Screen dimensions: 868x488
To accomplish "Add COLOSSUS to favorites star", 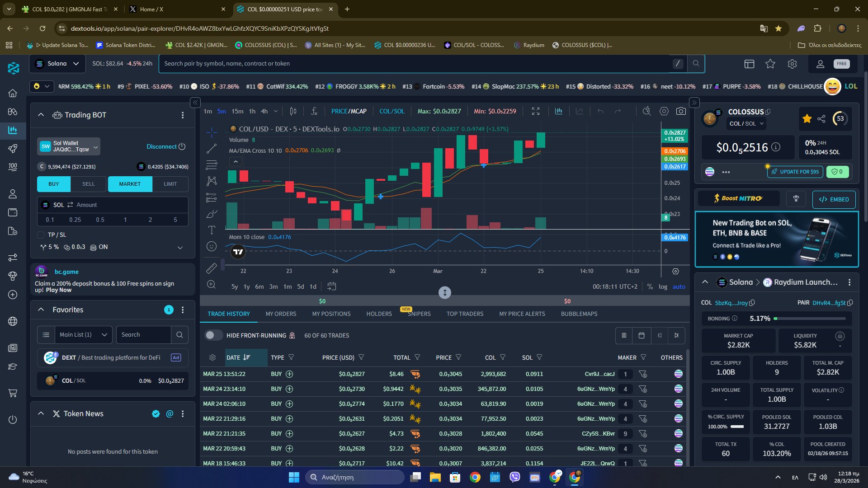I will [807, 119].
